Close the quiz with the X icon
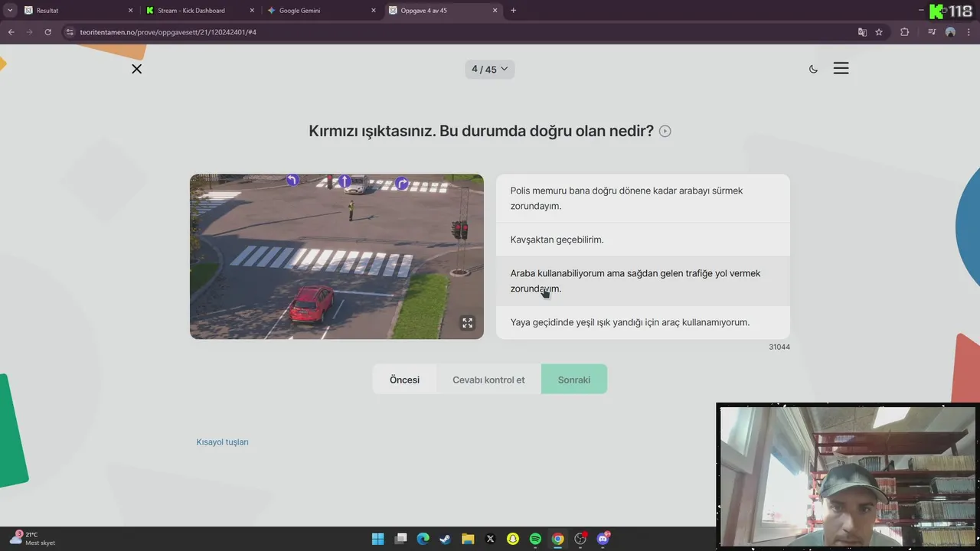Viewport: 980px width, 551px height. [x=136, y=69]
